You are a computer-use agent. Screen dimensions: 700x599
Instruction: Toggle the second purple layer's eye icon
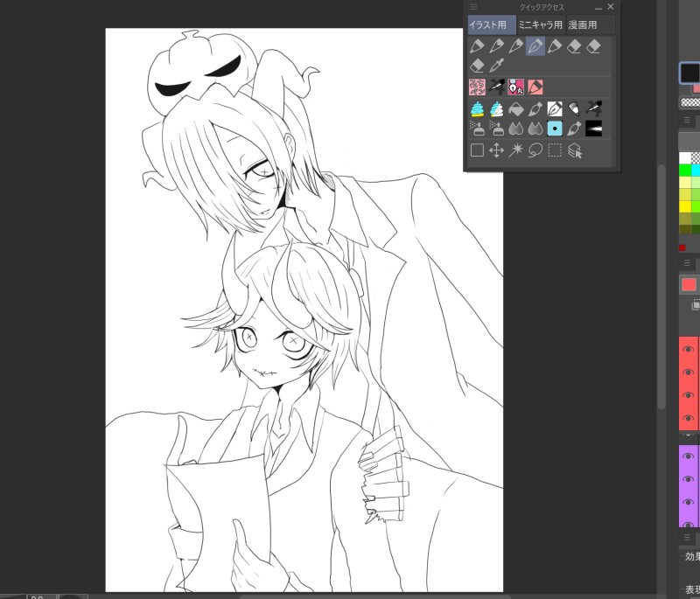click(x=688, y=479)
